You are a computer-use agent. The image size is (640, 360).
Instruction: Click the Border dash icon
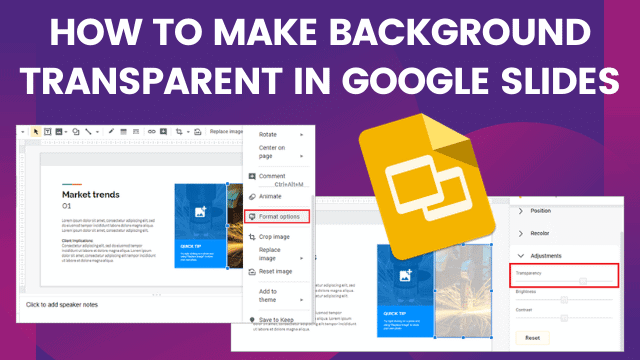136,131
